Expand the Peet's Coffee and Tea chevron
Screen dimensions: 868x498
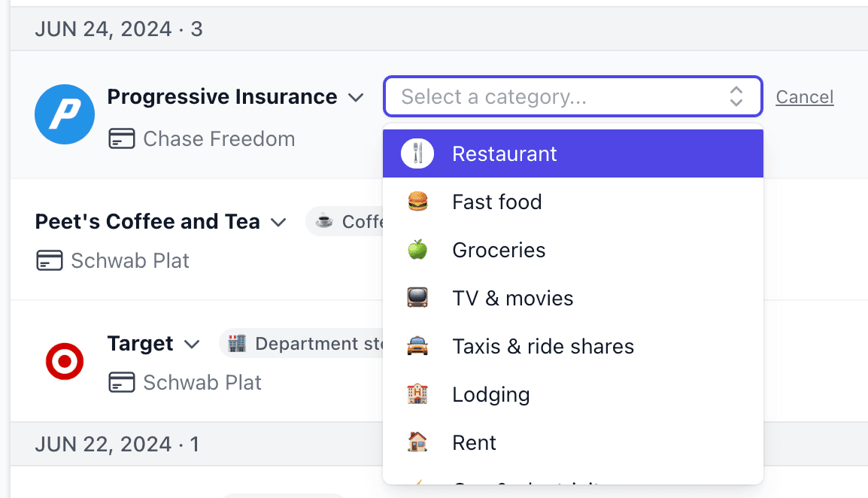pyautogui.click(x=278, y=223)
